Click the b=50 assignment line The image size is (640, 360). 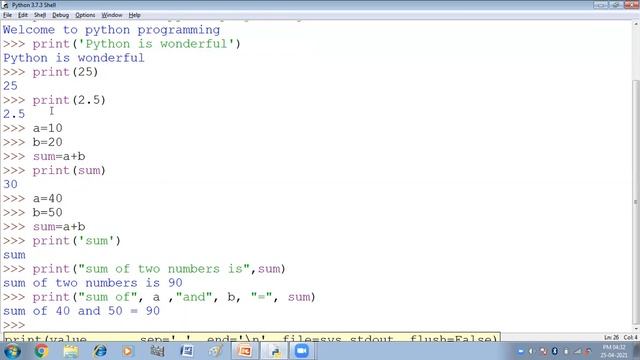pyautogui.click(x=48, y=213)
